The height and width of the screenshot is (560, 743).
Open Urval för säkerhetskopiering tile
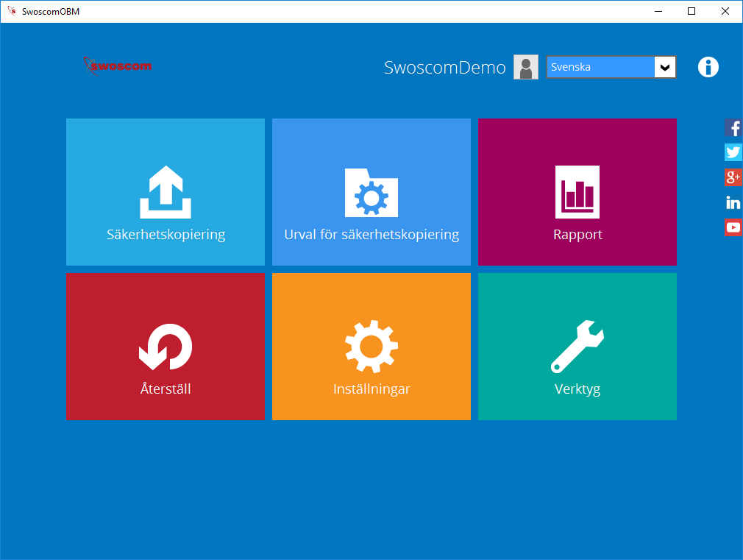[x=371, y=192]
